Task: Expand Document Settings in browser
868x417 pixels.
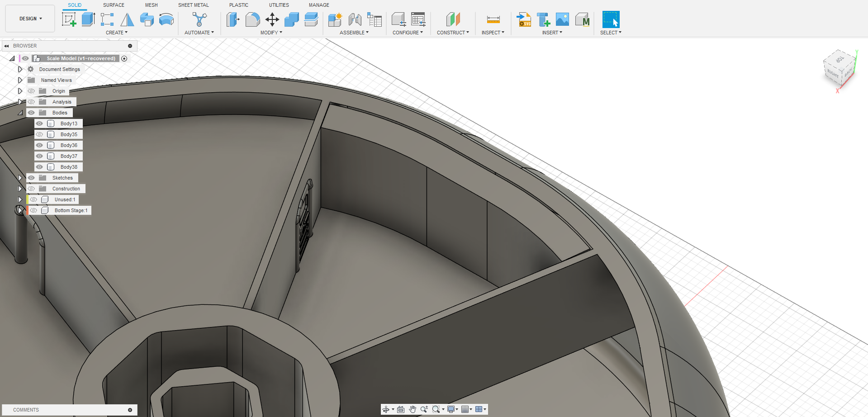Action: [x=20, y=69]
